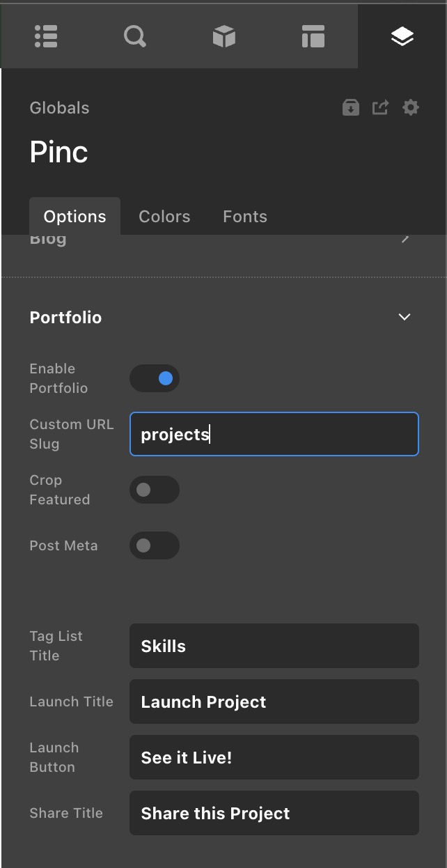Expand the Blog section arrow
Viewport: 447px width, 868px height.
coord(405,240)
